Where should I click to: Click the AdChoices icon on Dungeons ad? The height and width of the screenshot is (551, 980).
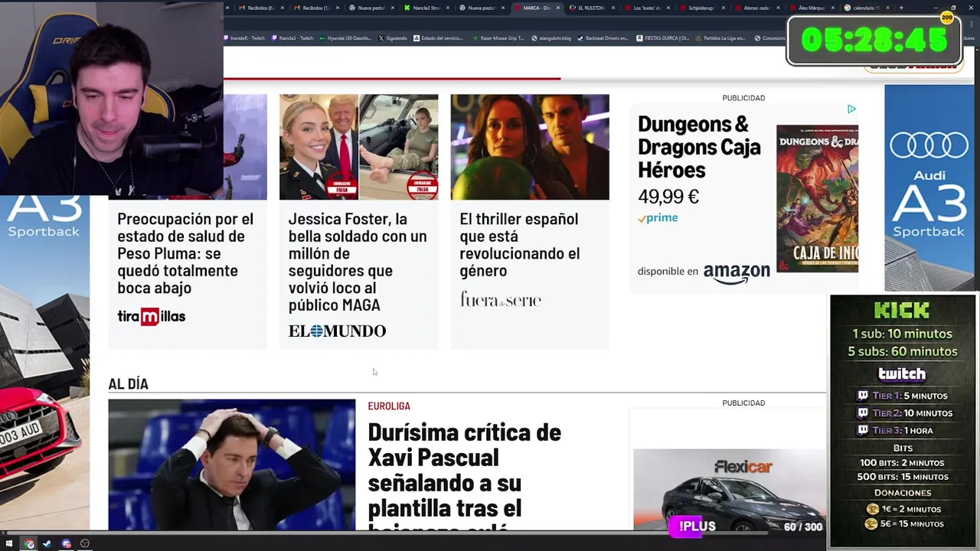[x=851, y=109]
